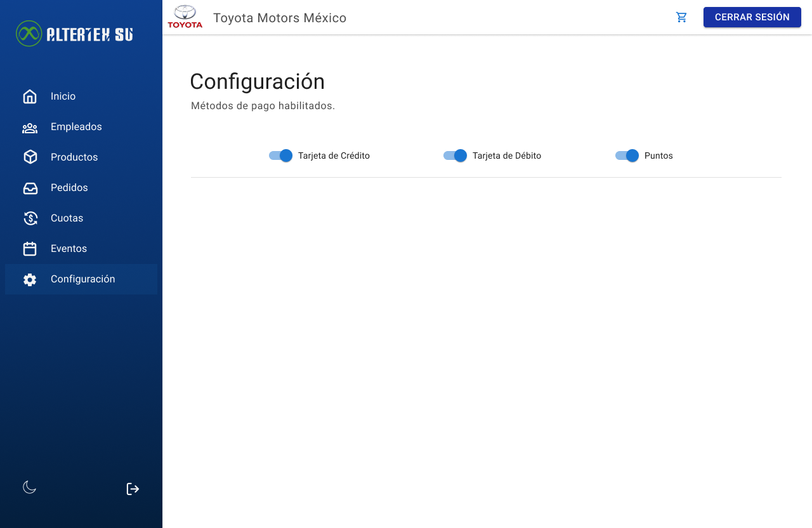The height and width of the screenshot is (528, 812).
Task: Open the Empleados section
Action: (81, 127)
